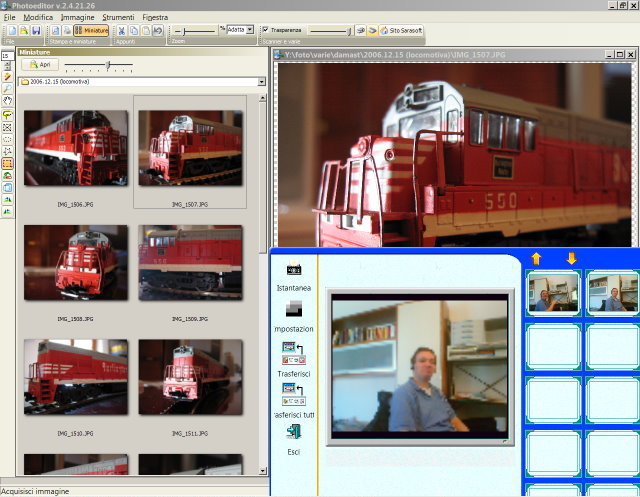The image size is (640, 497).
Task: Click the scanner icon next to Trasparenza slider
Action: click(x=360, y=31)
